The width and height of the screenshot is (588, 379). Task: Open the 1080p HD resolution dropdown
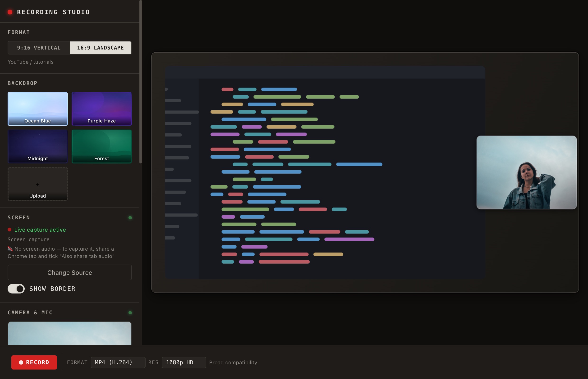click(x=184, y=362)
